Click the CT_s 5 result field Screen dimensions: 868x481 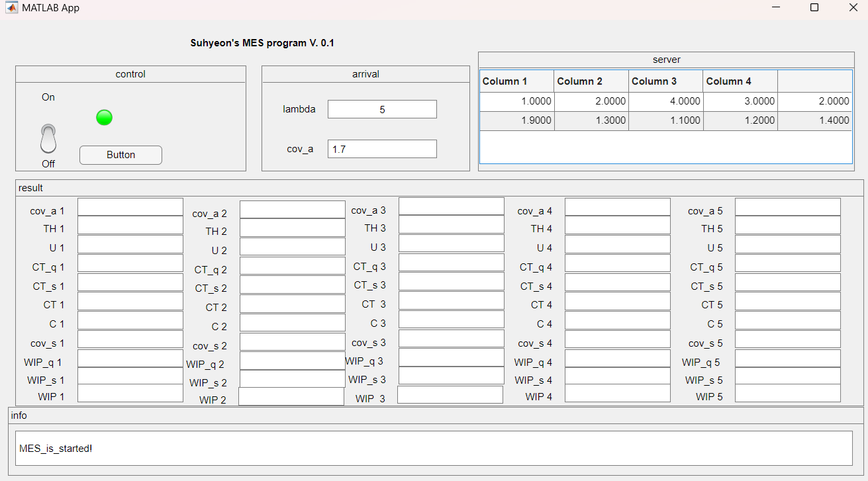(x=788, y=283)
